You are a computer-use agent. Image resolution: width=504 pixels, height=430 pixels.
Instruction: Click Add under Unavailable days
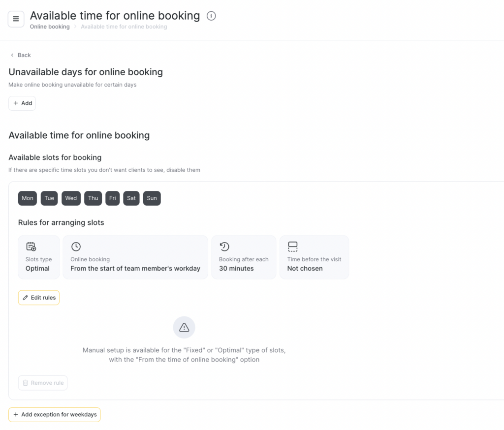point(22,103)
